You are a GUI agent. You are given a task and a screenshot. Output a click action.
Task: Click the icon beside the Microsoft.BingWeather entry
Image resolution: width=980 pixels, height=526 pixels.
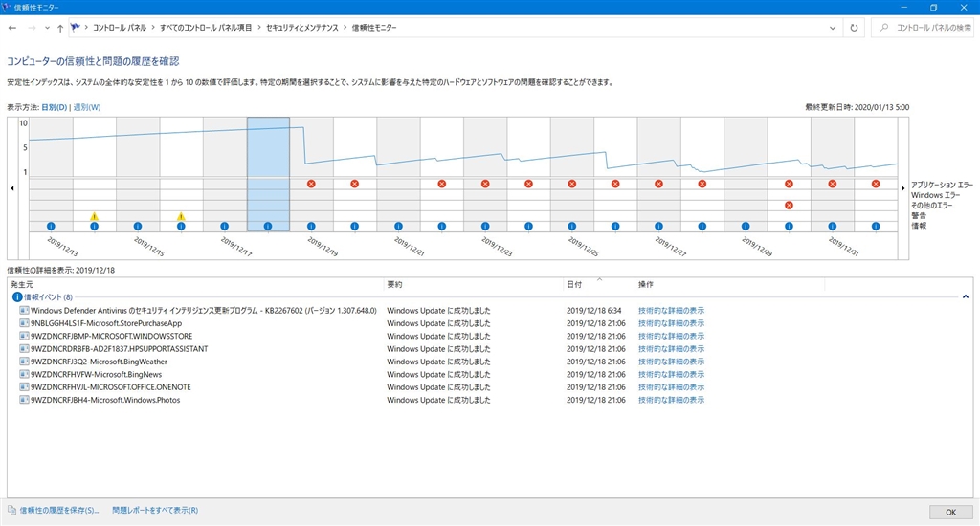coord(24,362)
